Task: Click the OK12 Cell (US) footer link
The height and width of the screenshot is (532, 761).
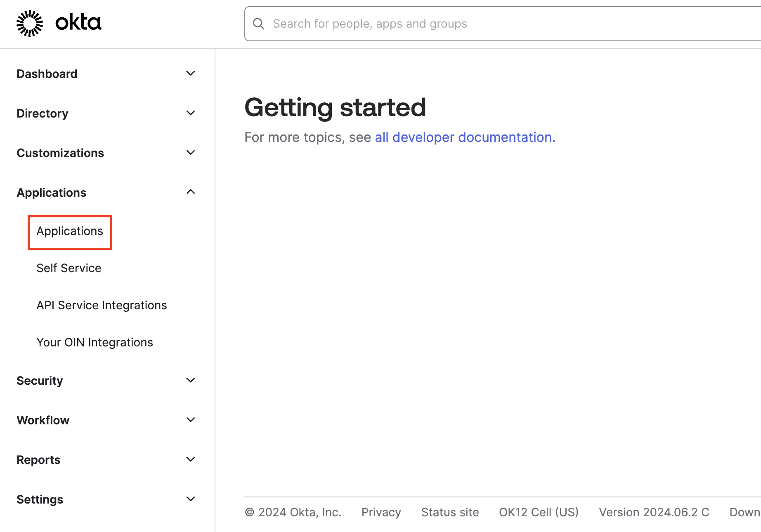Action: (539, 512)
